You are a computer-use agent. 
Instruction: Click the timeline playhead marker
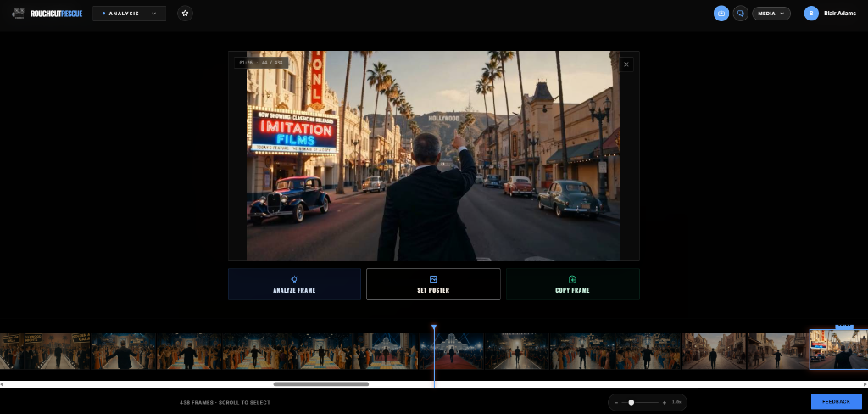click(x=434, y=327)
